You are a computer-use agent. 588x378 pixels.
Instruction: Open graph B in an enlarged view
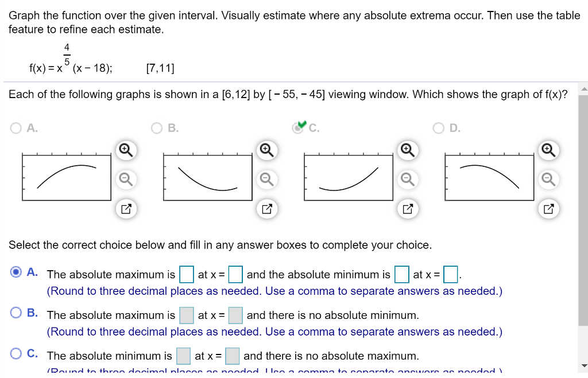pos(266,209)
